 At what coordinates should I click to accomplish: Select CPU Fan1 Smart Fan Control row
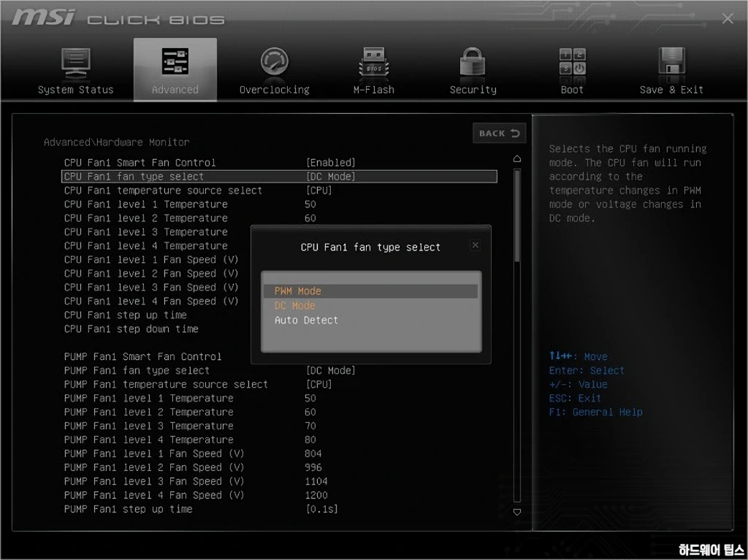coord(280,163)
